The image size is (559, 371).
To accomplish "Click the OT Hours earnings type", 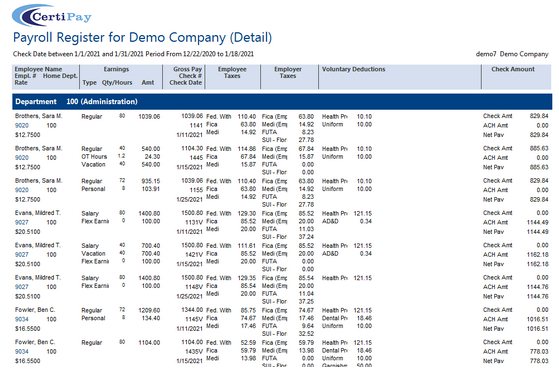I will point(94,156).
